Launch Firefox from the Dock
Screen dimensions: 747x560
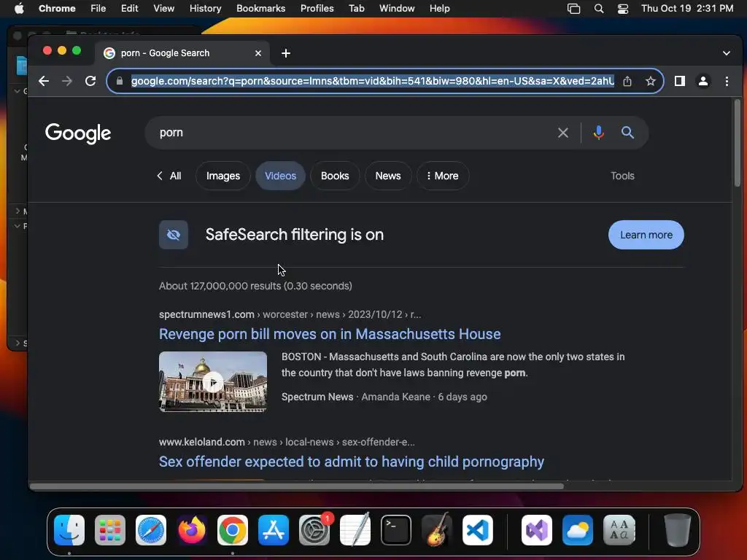pos(192,530)
